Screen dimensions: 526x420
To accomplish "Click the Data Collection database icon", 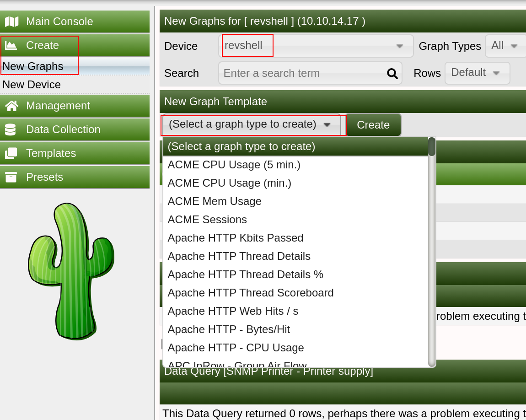I will pyautogui.click(x=11, y=129).
